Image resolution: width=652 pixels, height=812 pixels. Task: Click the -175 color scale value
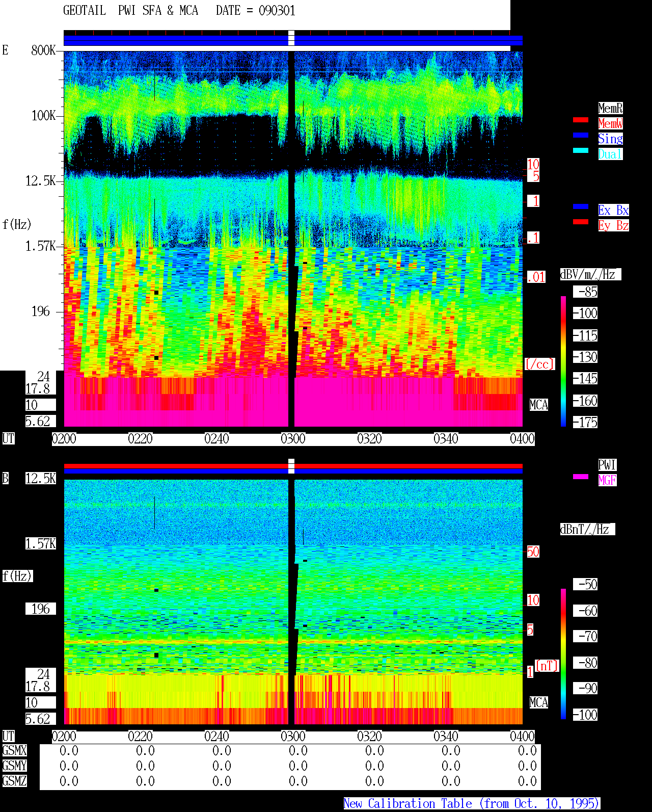point(585,422)
